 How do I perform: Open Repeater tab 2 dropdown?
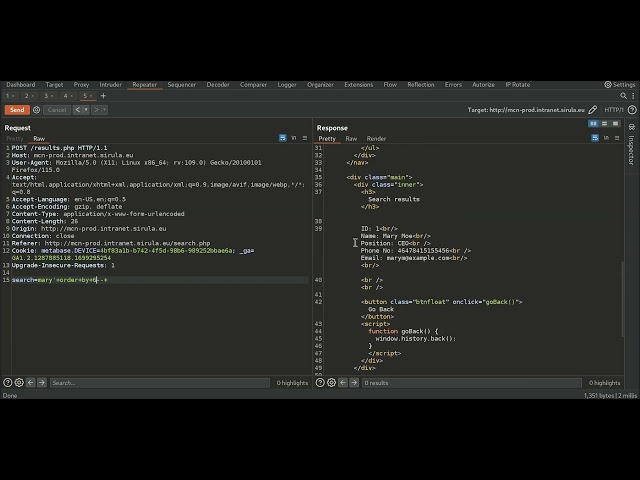click(x=33, y=96)
